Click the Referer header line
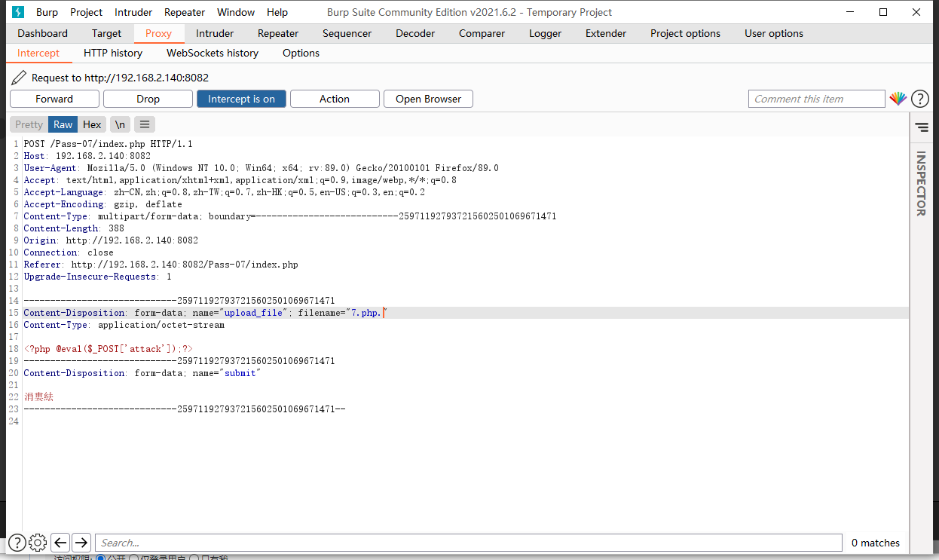Image resolution: width=939 pixels, height=560 pixels. point(161,265)
